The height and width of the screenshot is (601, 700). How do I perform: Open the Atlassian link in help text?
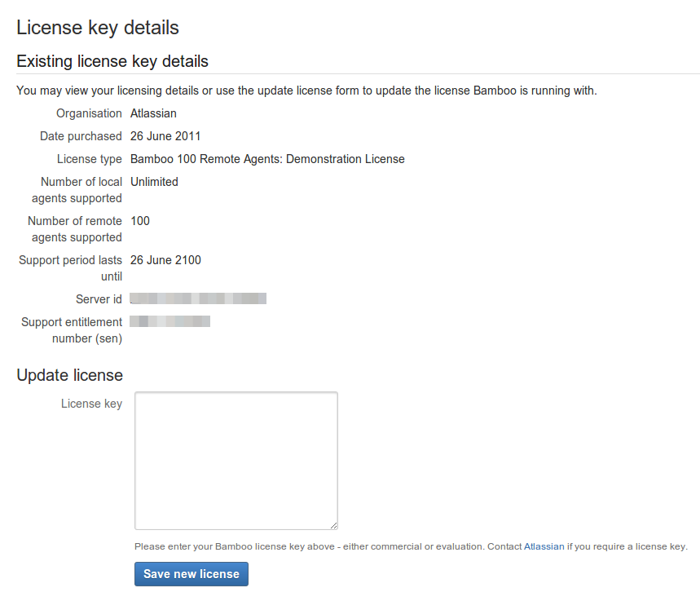(544, 546)
